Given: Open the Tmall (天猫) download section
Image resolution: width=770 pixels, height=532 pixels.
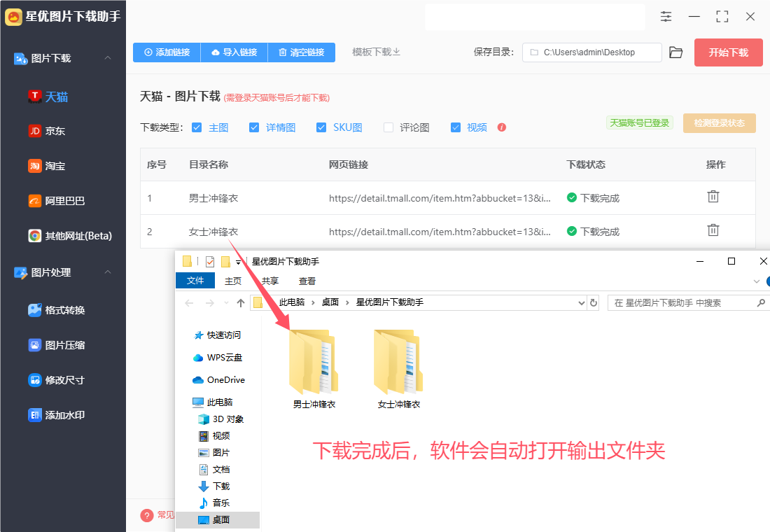Looking at the screenshot, I should (x=48, y=97).
